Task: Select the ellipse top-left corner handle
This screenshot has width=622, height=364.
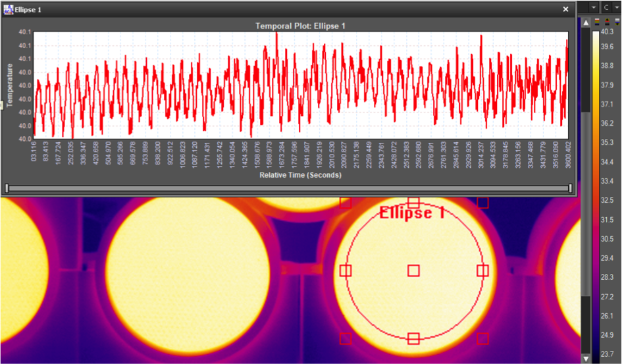Action: pos(346,203)
